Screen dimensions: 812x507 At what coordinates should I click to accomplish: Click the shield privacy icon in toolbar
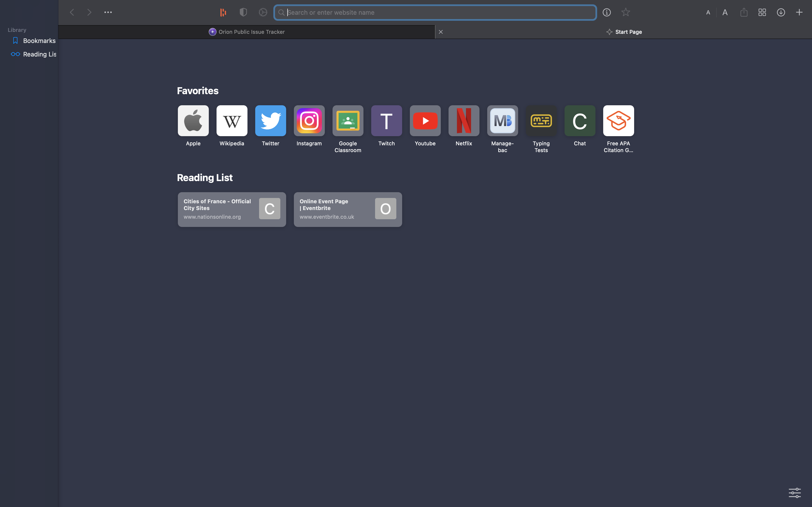pos(243,12)
